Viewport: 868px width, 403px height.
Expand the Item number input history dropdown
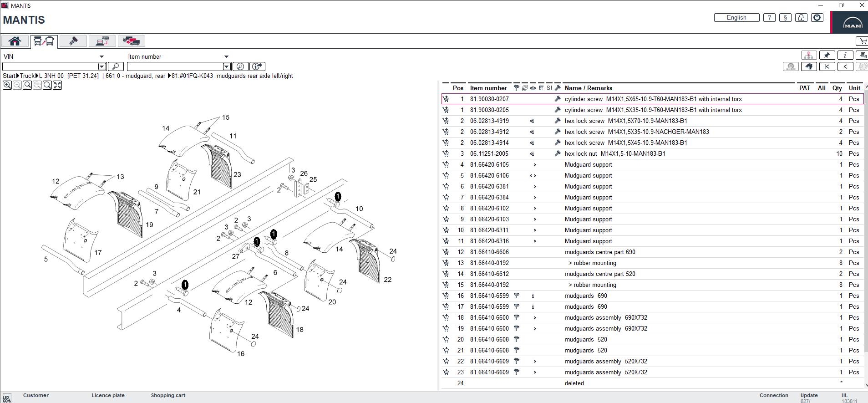[x=227, y=66]
